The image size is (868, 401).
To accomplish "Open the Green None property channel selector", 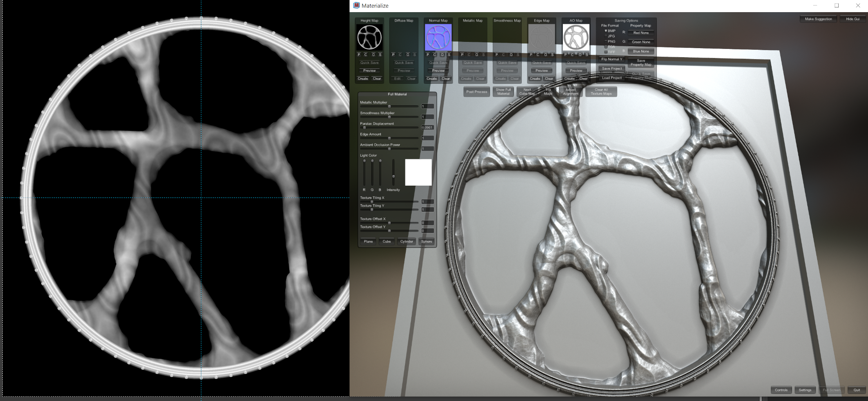I will [x=641, y=42].
